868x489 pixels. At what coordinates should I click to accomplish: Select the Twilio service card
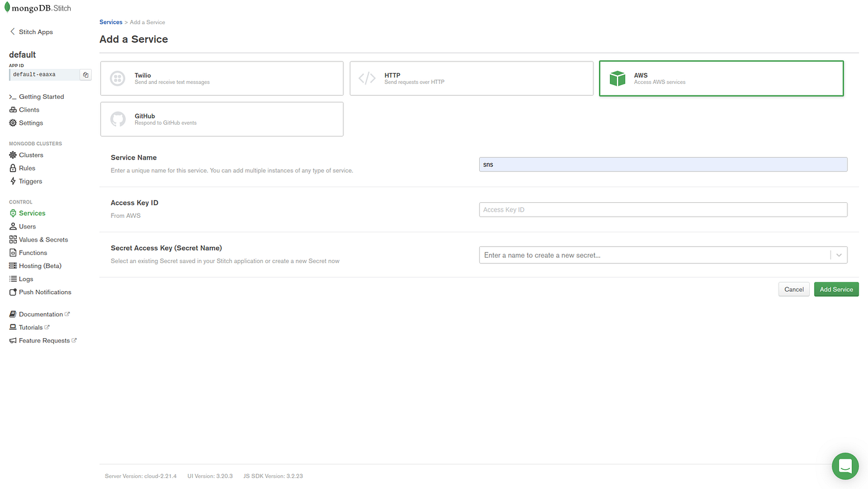(x=221, y=78)
